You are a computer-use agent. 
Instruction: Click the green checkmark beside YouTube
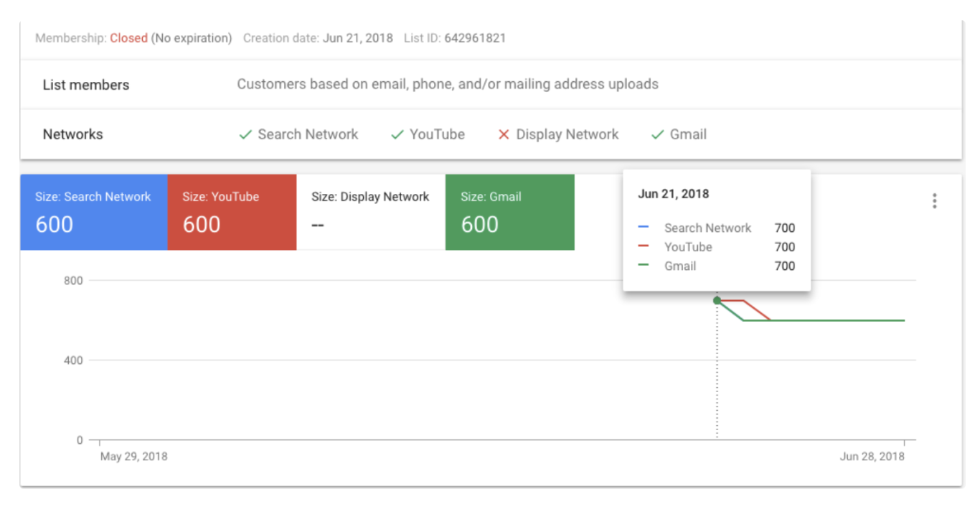click(397, 135)
